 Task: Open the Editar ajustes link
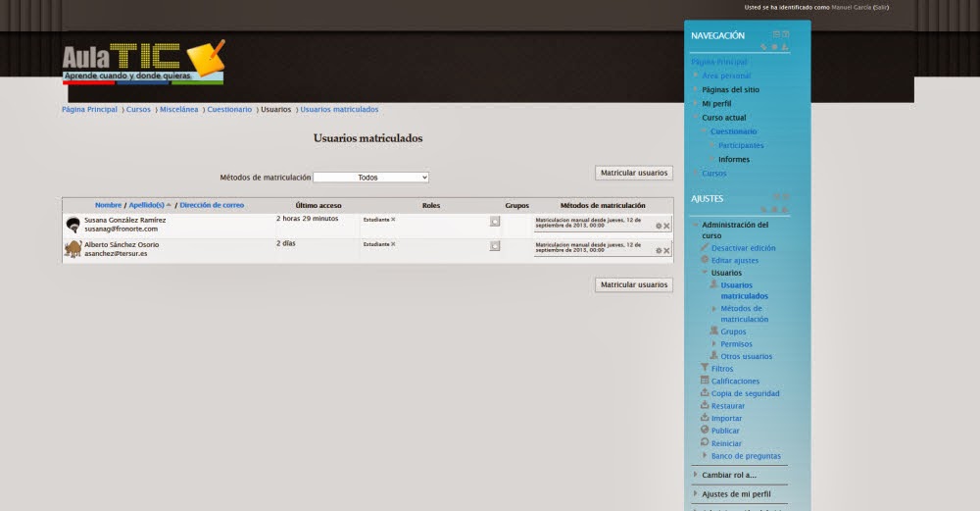(734, 260)
